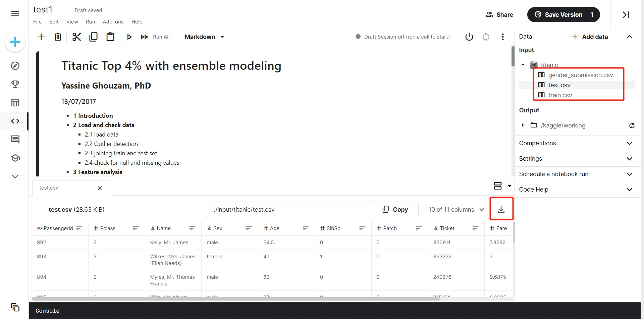Collapse the titanic dataset tree arrow
Viewport: 644px width, 319px height.
[x=523, y=65]
